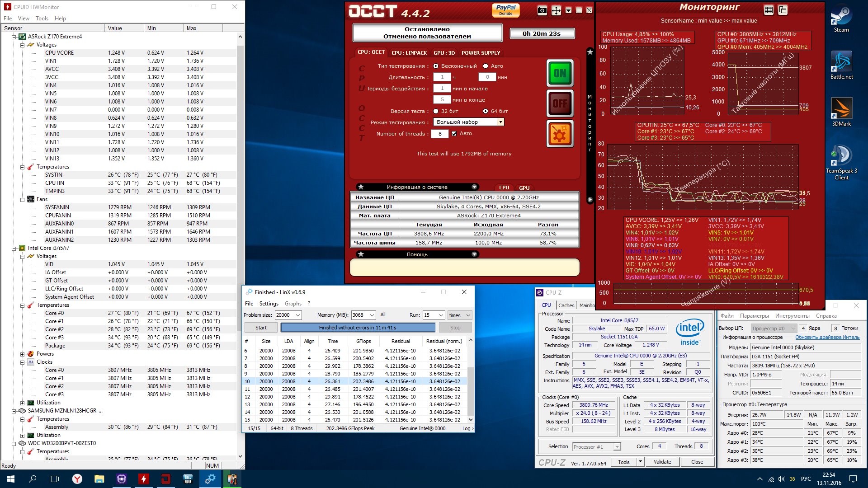Collapse ASRock Z170 Extreme4 tree node

coord(14,37)
